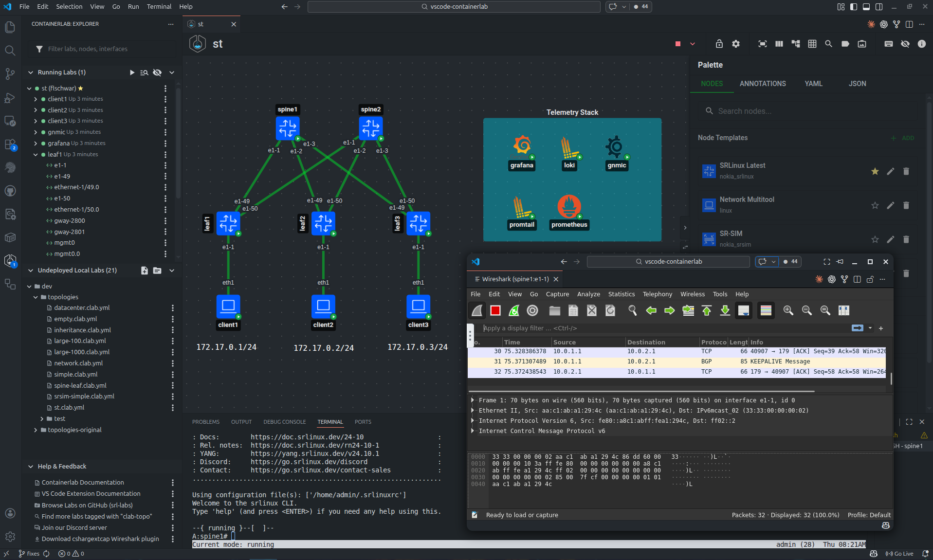
Task: Expand the Internet Control Message Protocol v6 row
Action: 473,431
